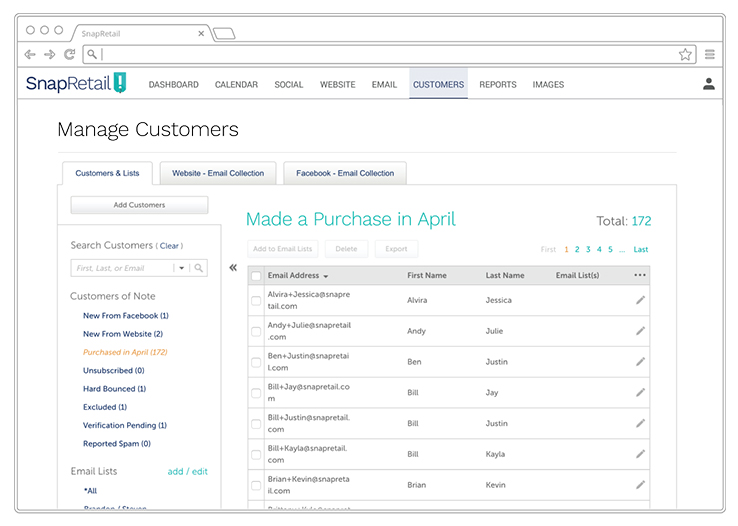The height and width of the screenshot is (526, 738).
Task: Check the Ben+Justin row checkbox
Action: [256, 362]
